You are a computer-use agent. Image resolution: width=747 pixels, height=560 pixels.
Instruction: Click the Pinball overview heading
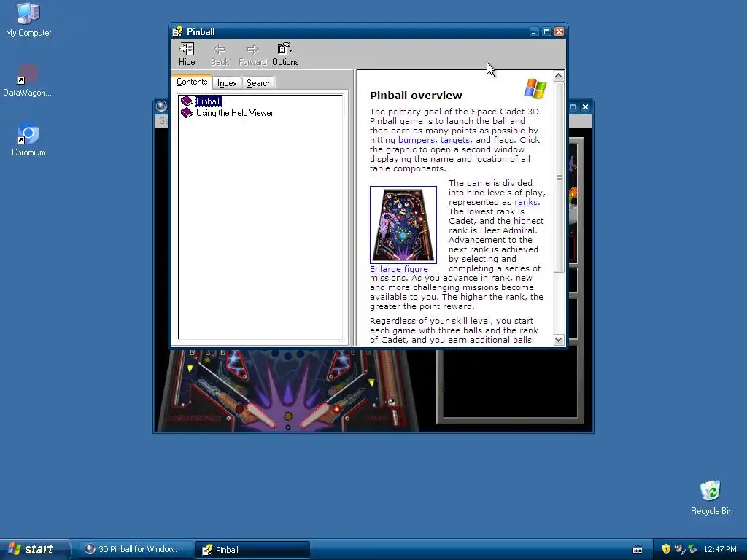416,96
